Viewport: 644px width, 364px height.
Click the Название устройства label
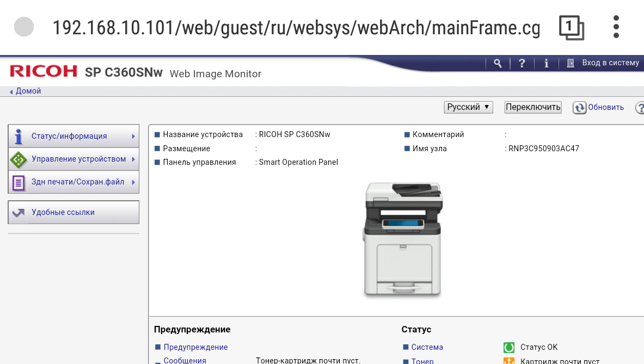coord(203,134)
